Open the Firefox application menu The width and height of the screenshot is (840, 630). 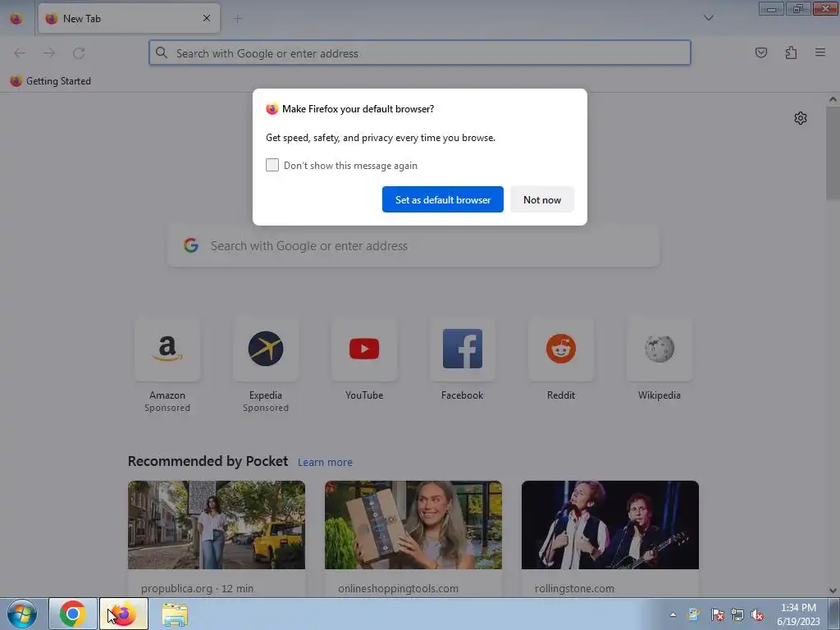pyautogui.click(x=819, y=52)
